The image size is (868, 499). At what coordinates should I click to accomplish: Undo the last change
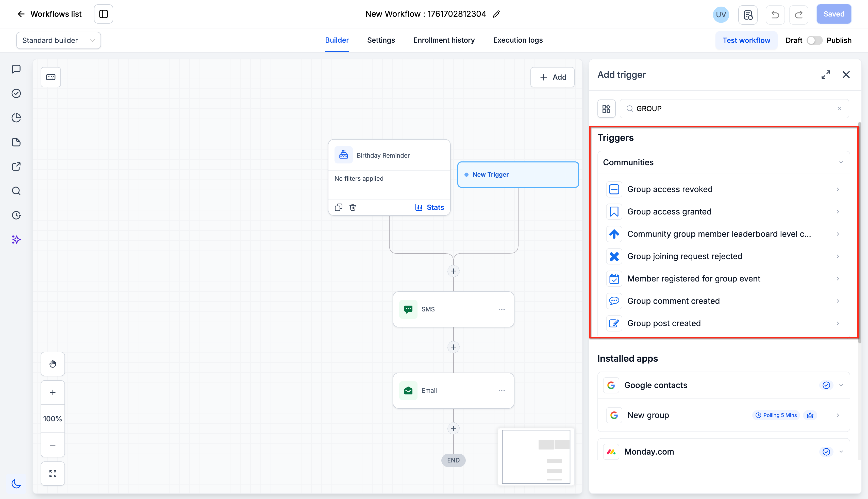click(x=775, y=14)
